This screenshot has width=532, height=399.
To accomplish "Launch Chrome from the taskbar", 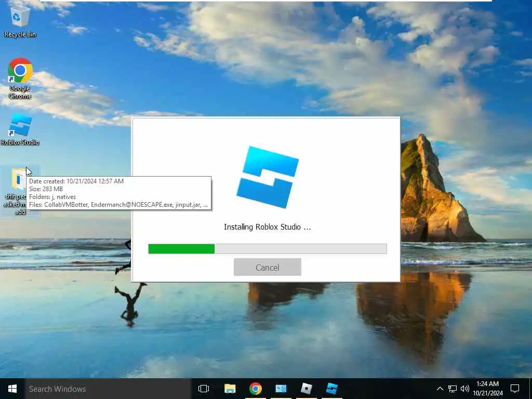I will pos(256,389).
